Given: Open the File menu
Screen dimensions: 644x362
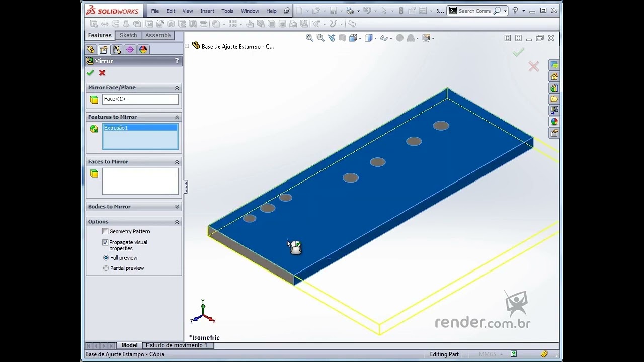Looking at the screenshot, I should pos(155,11).
